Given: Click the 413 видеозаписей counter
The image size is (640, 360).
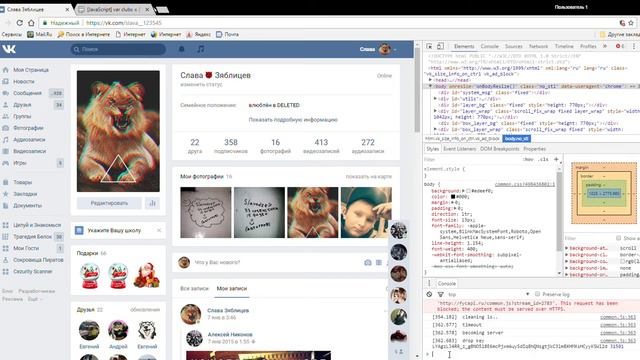Looking at the screenshot, I should pyautogui.click(x=321, y=146).
